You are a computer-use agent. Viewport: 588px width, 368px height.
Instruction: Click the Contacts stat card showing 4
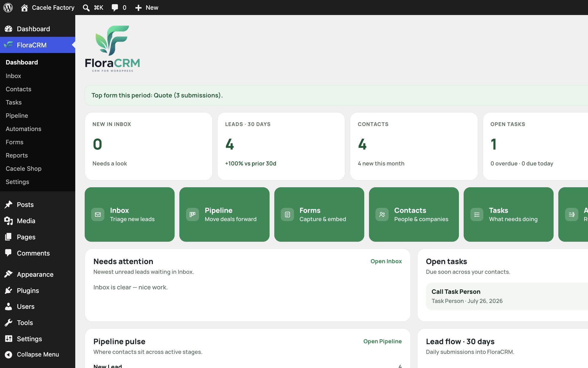pyautogui.click(x=414, y=146)
